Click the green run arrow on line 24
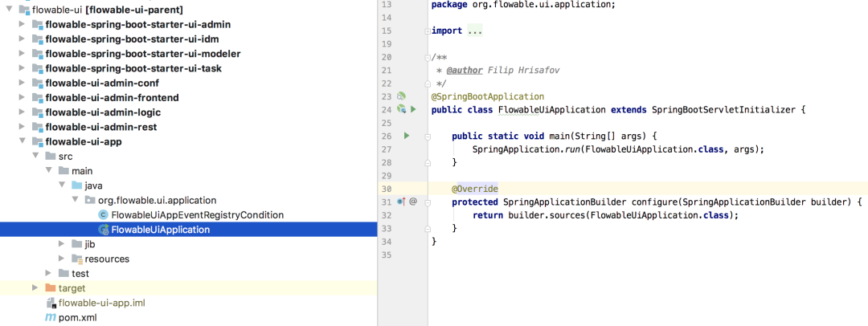Screen dimensions: 868x326 (413, 109)
